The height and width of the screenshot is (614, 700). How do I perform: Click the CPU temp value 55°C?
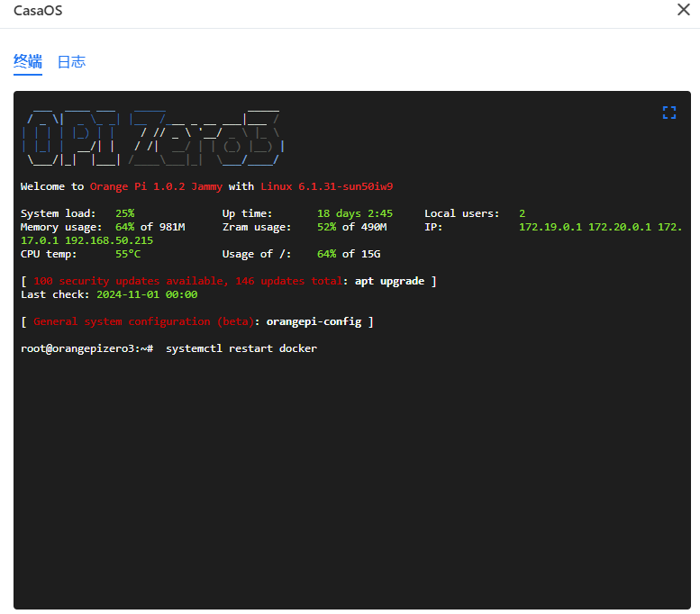coord(128,254)
